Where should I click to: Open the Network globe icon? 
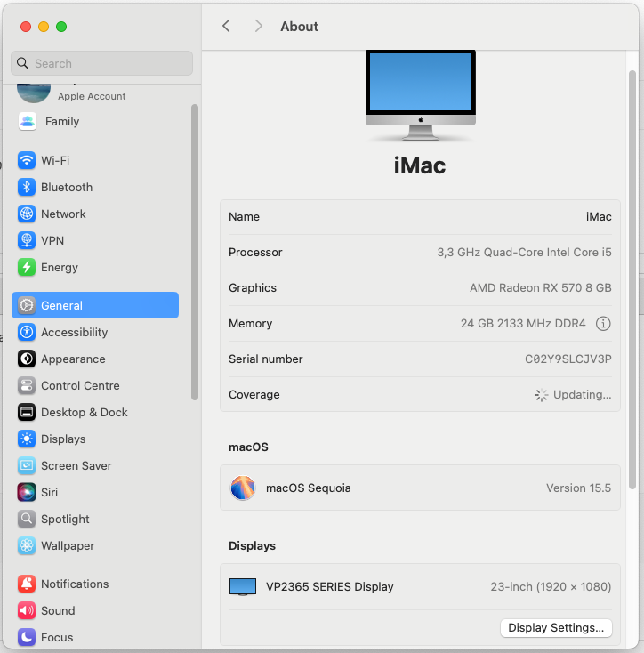[x=27, y=214]
